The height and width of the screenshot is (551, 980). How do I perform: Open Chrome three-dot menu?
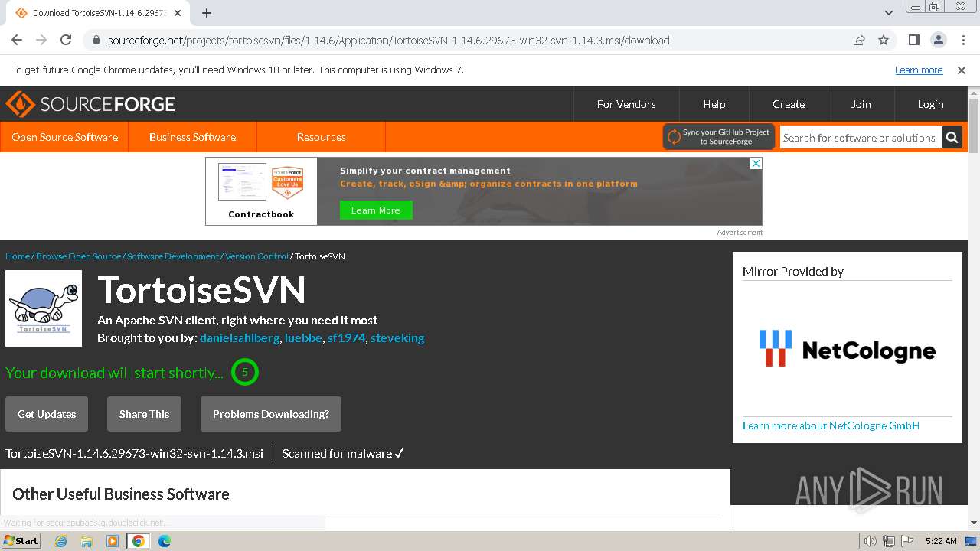pyautogui.click(x=962, y=41)
